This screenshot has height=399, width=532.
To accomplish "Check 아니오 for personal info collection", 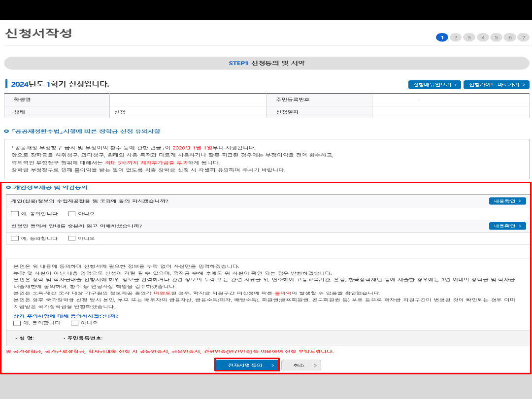I will pyautogui.click(x=72, y=214).
